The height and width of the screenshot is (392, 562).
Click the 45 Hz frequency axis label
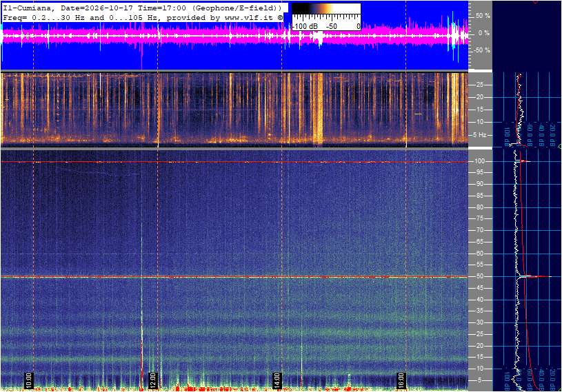point(479,288)
